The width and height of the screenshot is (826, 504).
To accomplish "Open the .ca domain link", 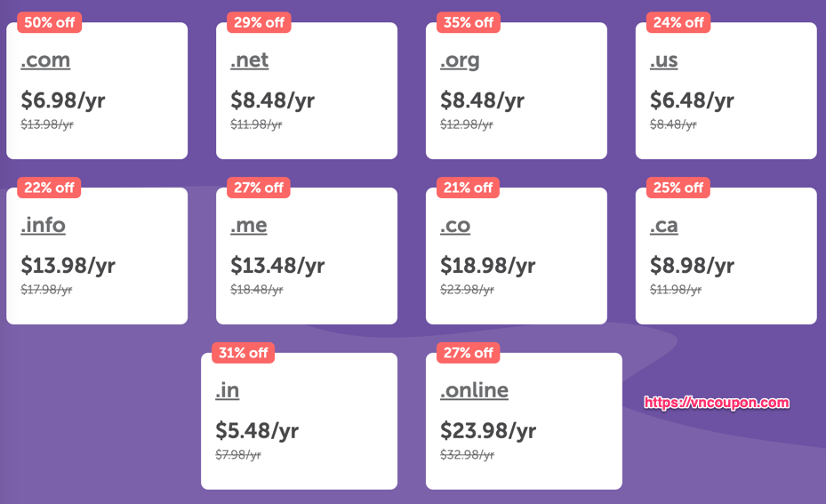I will [664, 226].
